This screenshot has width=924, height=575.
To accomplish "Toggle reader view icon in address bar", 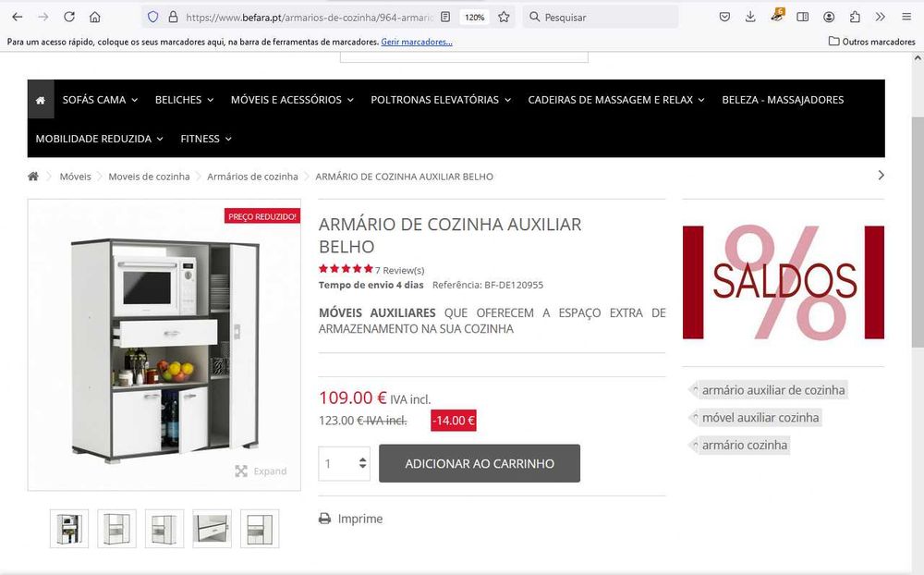I will point(445,18).
